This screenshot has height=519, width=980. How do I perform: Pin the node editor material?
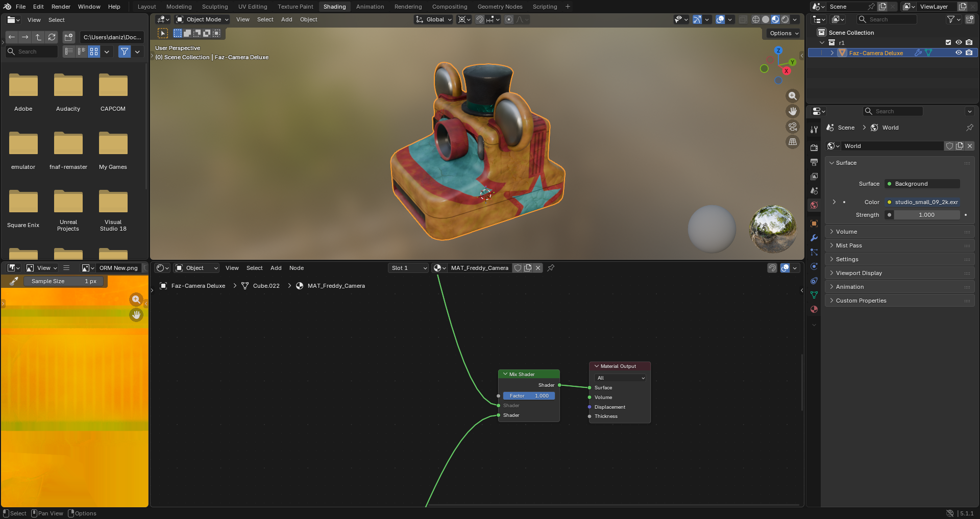click(x=551, y=268)
